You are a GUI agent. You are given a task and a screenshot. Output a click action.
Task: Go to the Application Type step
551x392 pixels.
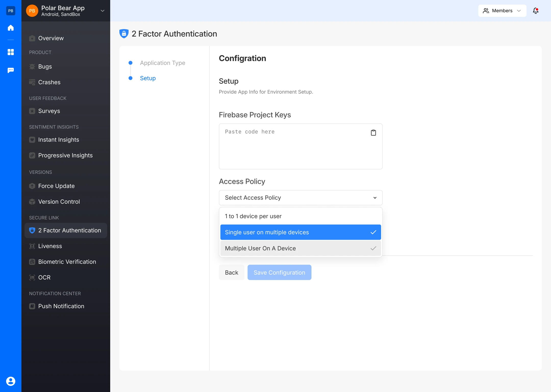[162, 63]
